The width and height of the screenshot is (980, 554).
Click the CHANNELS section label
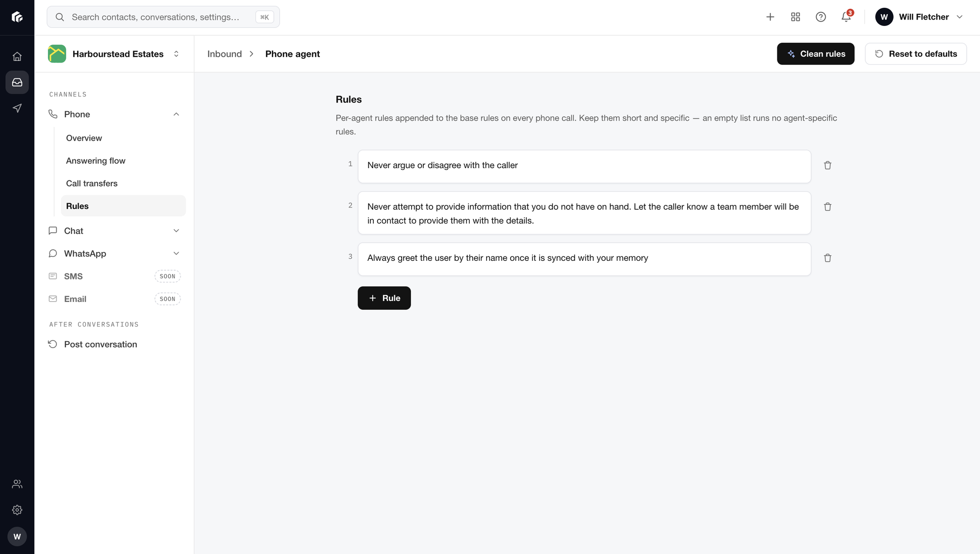(x=68, y=95)
